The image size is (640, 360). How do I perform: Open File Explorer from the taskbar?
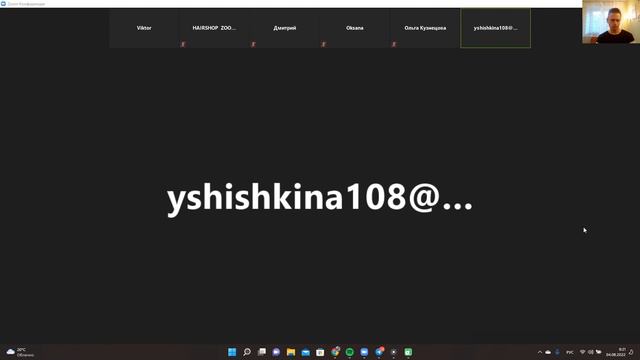(291, 352)
